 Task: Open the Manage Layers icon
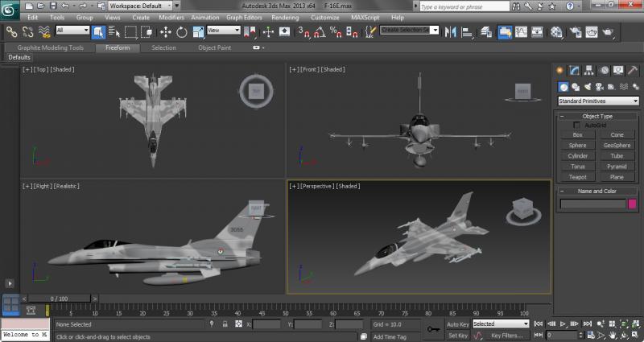coord(486,31)
